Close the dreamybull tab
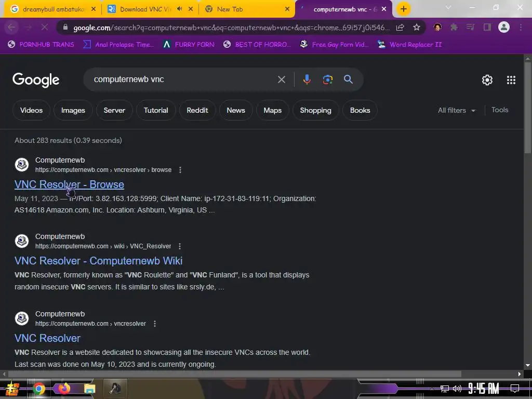This screenshot has height=399, width=532. pyautogui.click(x=94, y=9)
